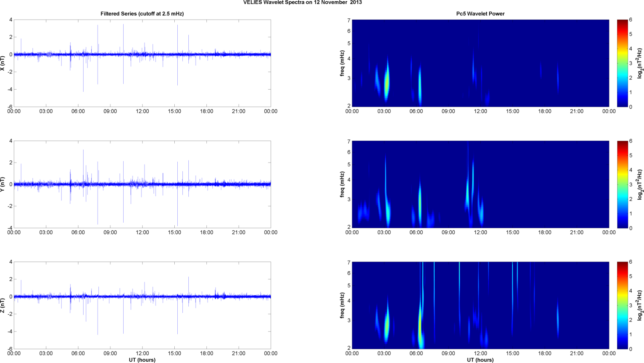Click the bright 03:00 blob in top wavelet plot
This screenshot has height=363, width=644.
coord(387,82)
